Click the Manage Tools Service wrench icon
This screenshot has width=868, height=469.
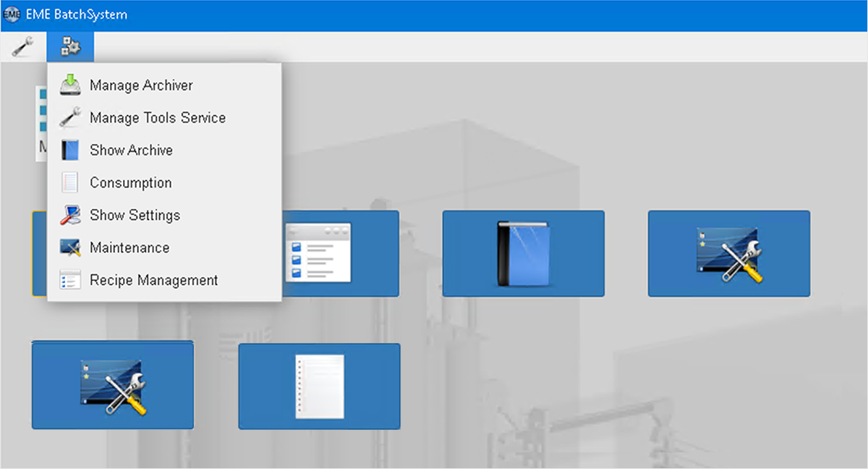point(70,117)
